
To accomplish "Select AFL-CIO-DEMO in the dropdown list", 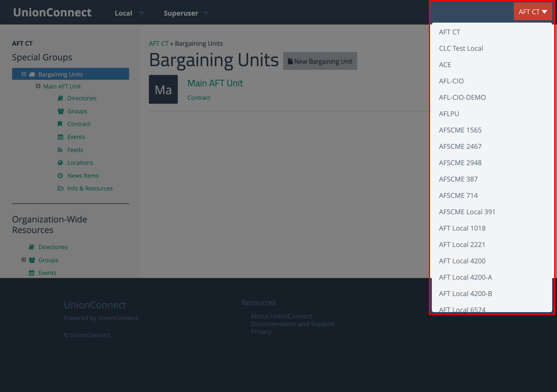I will click(462, 97).
